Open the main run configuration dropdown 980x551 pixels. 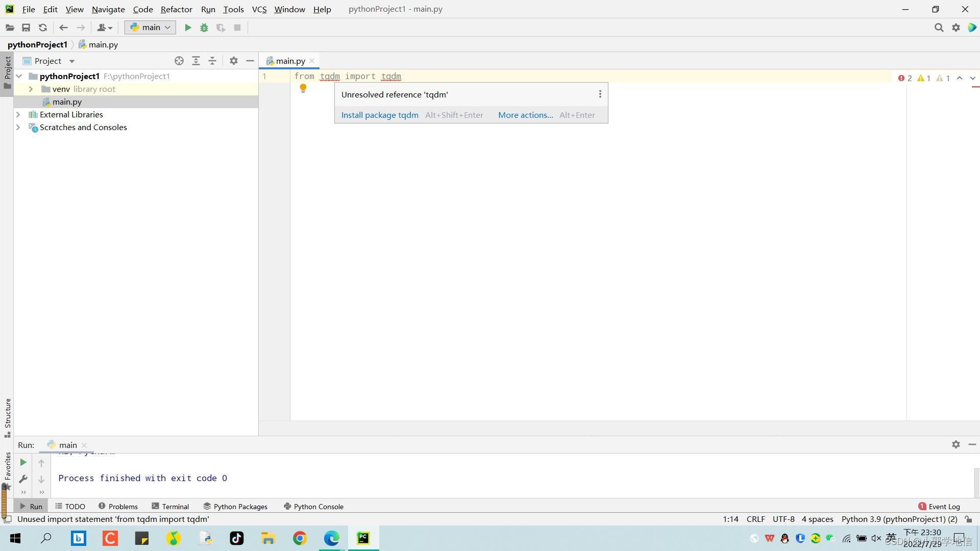[x=150, y=28]
